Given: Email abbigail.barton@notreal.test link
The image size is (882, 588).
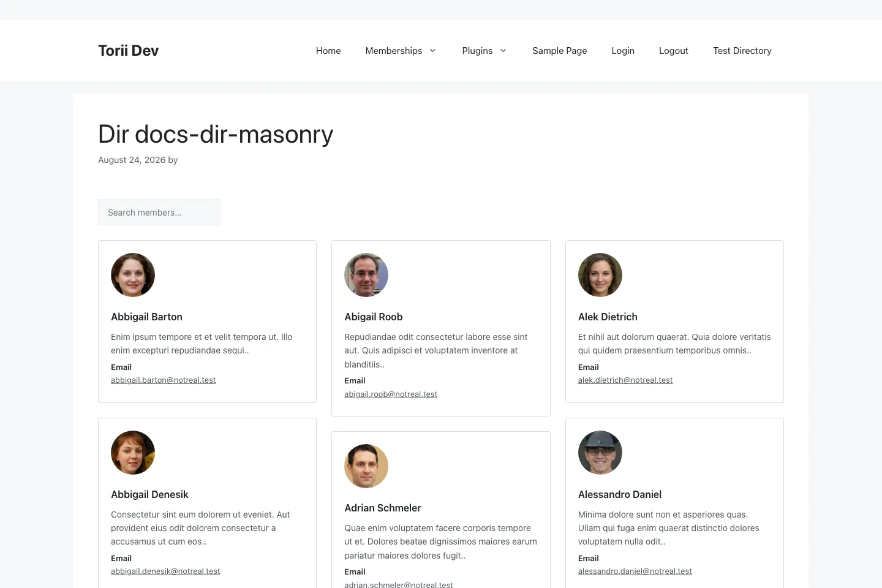Looking at the screenshot, I should [x=164, y=380].
